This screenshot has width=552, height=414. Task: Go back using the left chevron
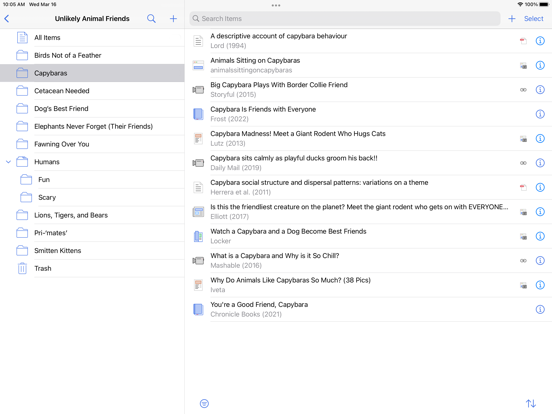click(7, 19)
